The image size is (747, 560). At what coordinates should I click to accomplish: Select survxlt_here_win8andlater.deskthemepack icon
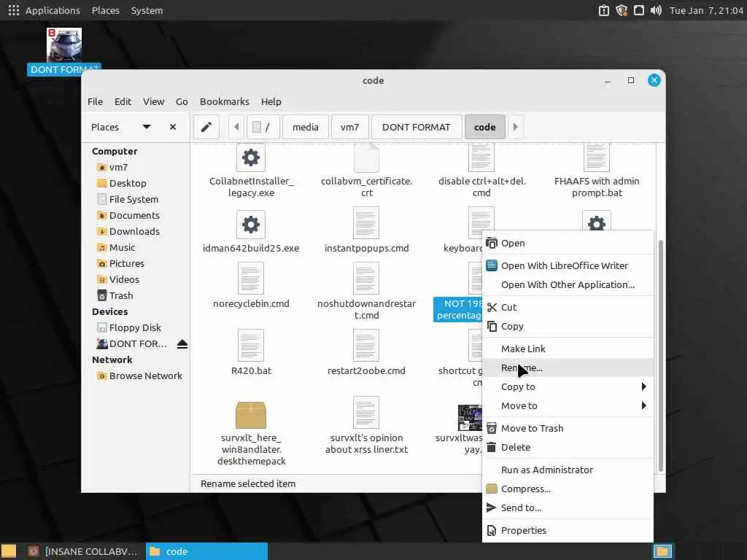coord(251,415)
